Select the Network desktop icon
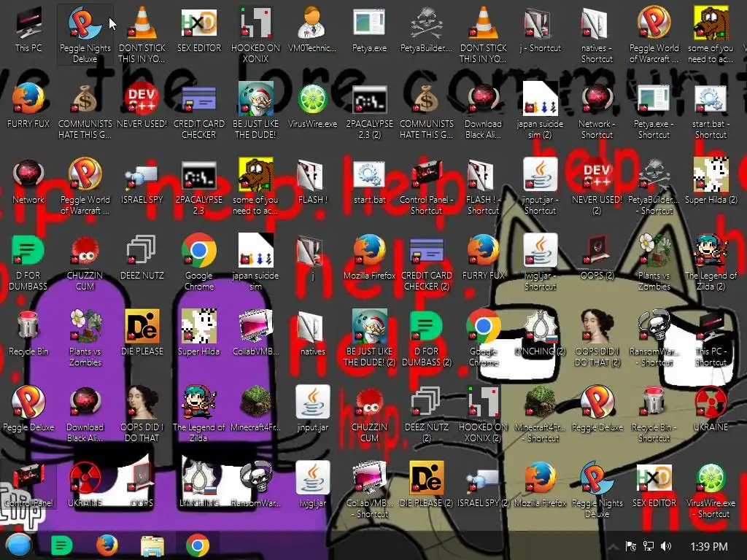The width and height of the screenshot is (747, 560). click(x=28, y=182)
